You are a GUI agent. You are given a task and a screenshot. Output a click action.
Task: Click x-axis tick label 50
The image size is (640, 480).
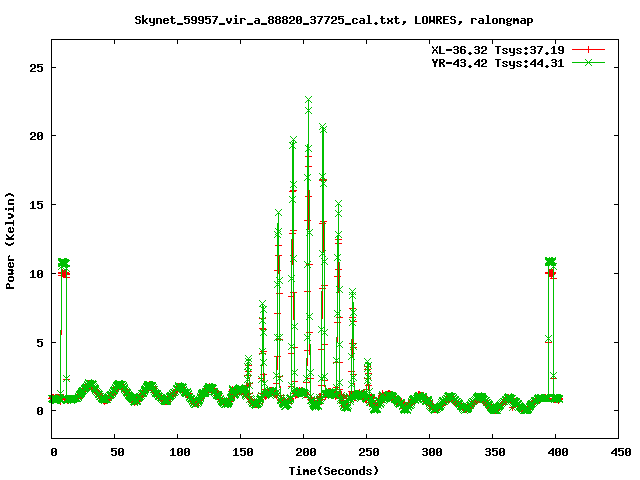[x=117, y=452]
